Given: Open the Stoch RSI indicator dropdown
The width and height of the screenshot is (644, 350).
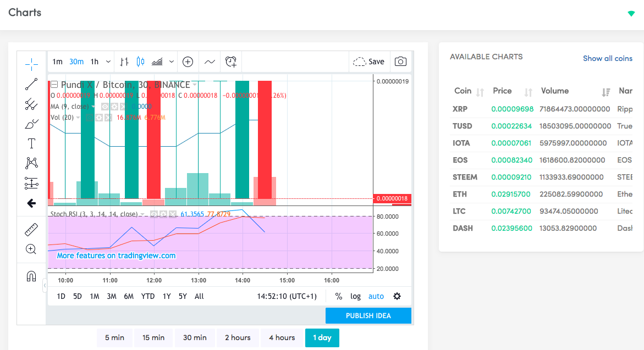Looking at the screenshot, I should [142, 214].
